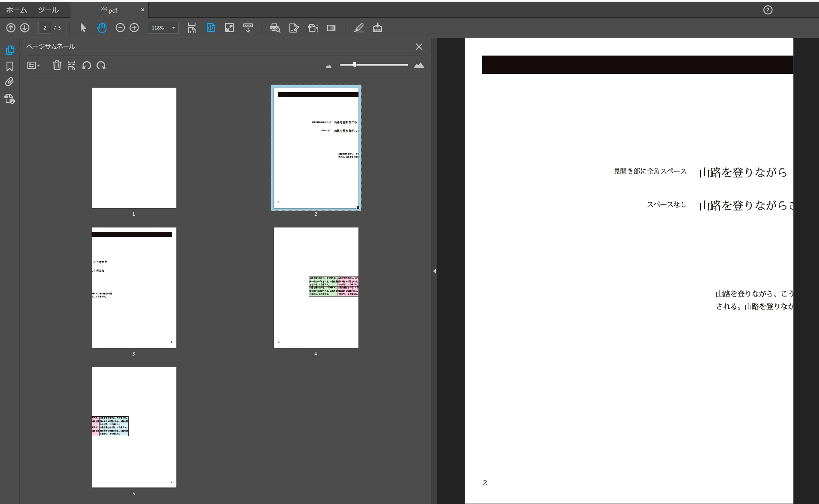Open the security info panel icon
Screen dimensions: 819x504
click(10, 99)
